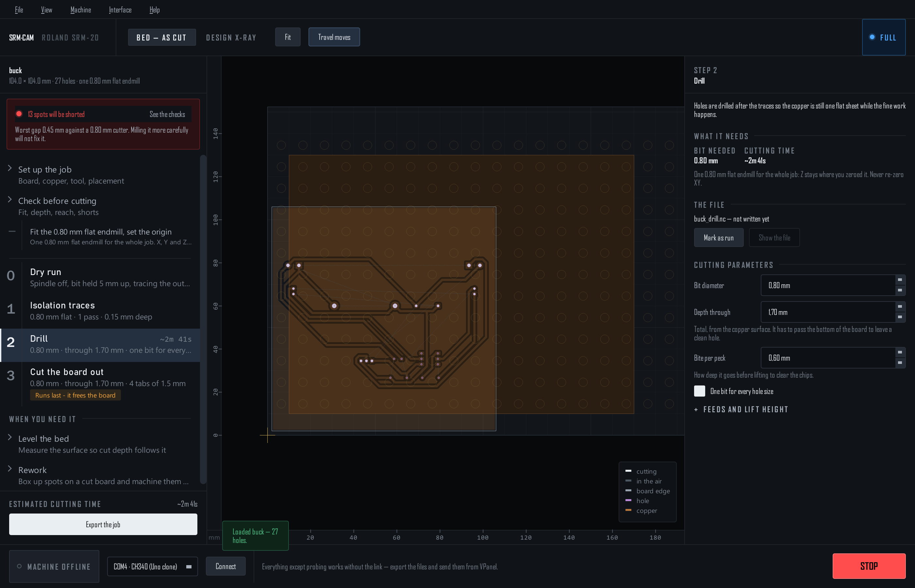Switch to the BED — AS CUT view

tap(162, 38)
